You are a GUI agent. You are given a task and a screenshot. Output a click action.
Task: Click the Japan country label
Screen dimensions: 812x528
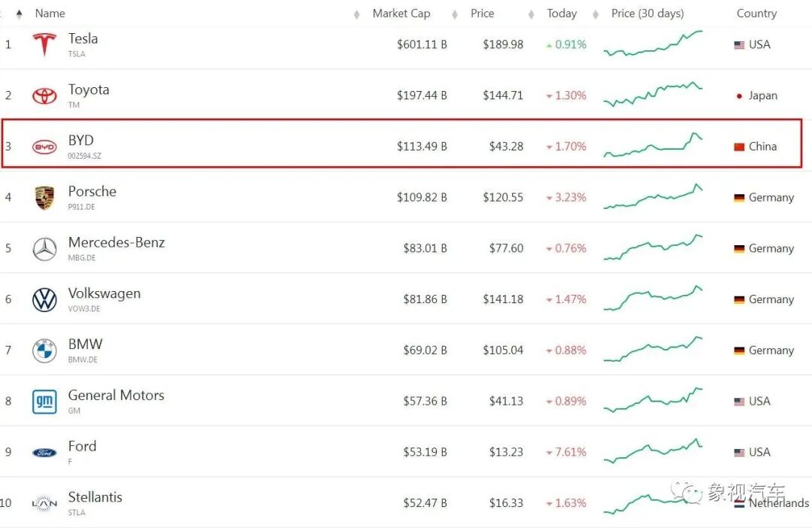click(x=763, y=96)
